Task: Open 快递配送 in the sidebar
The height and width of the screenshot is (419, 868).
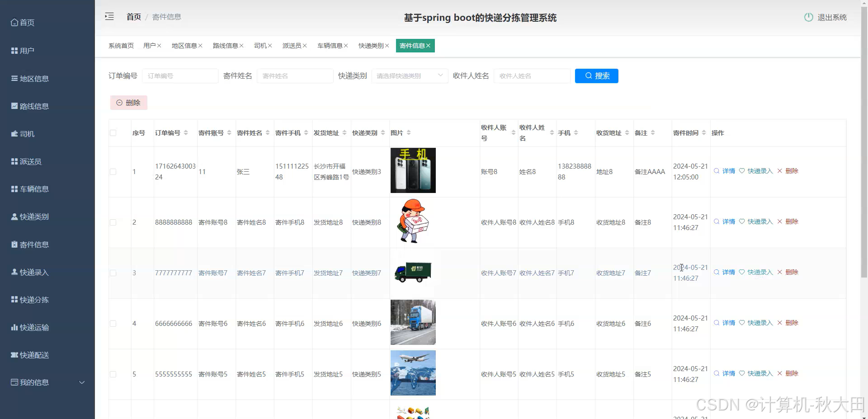Action: click(x=30, y=355)
